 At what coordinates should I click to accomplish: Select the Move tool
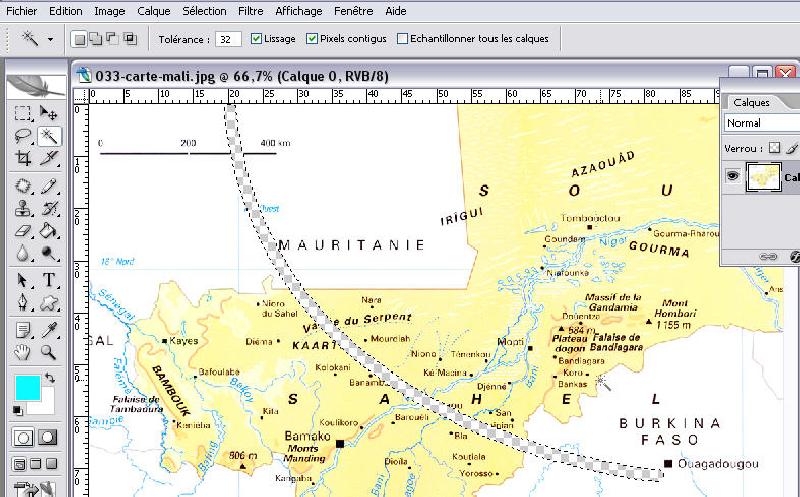[x=49, y=113]
